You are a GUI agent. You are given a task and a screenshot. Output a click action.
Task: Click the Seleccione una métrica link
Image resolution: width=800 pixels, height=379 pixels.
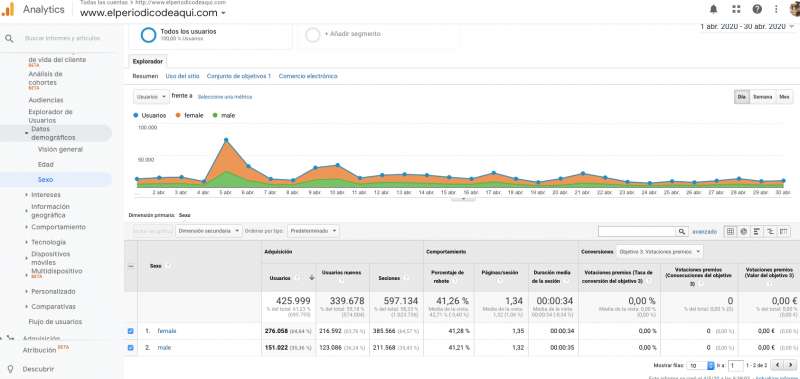click(224, 97)
